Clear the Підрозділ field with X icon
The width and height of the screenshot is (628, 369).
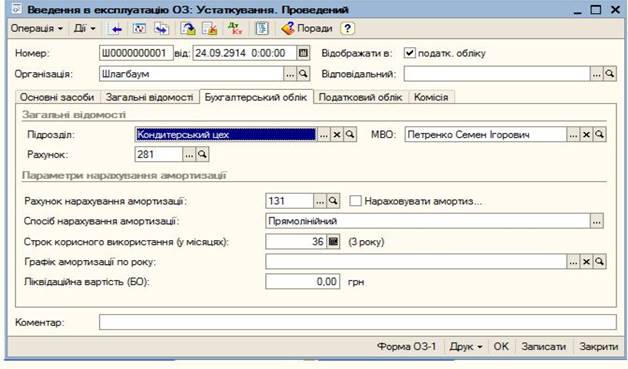point(337,135)
